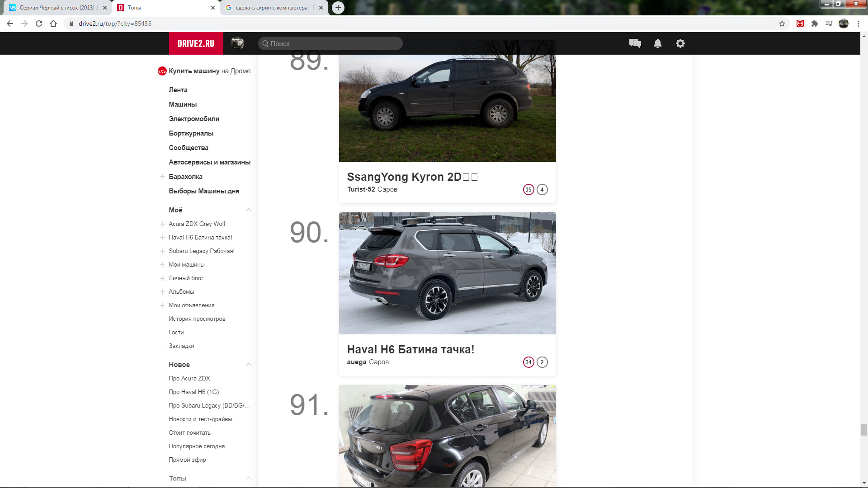Expand Барахолка with its plus icon
The height and width of the screenshot is (488, 868).
pos(161,177)
